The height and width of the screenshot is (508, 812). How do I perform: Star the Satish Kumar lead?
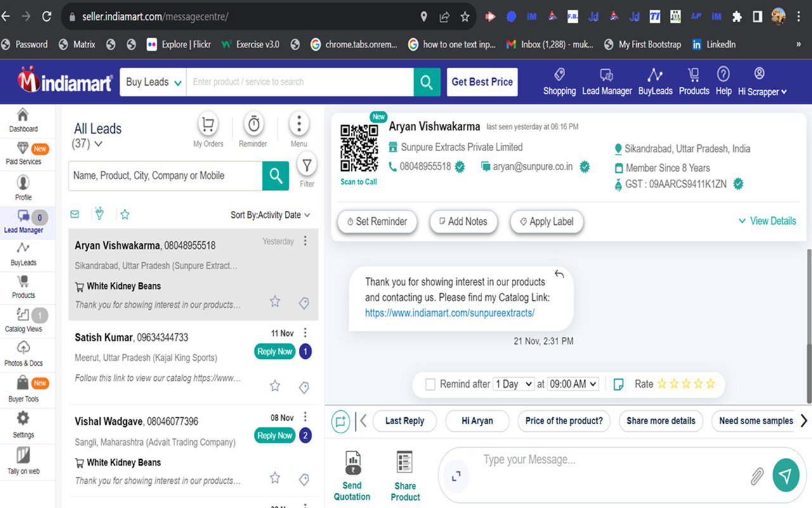pos(275,385)
